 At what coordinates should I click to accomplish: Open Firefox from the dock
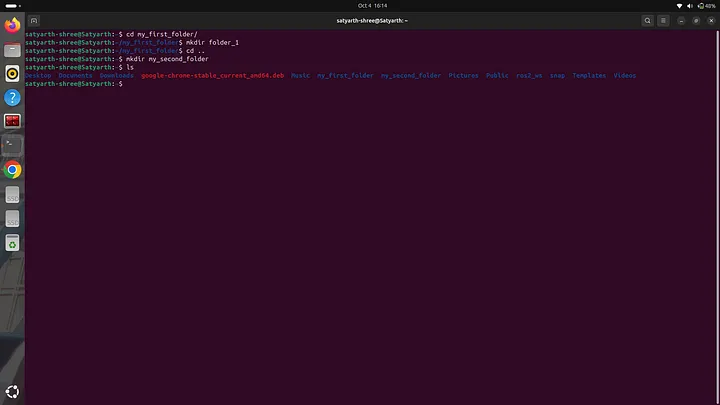pyautogui.click(x=12, y=25)
